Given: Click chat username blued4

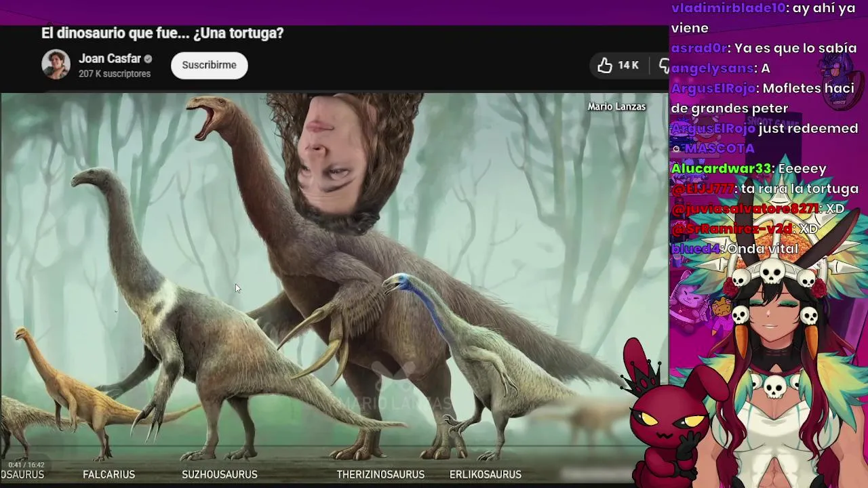Looking at the screenshot, I should [696, 249].
